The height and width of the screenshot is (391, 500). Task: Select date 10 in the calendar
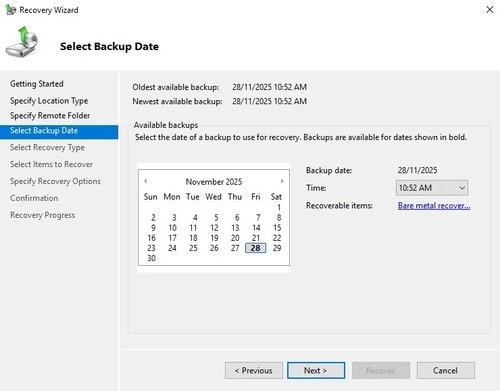point(172,228)
